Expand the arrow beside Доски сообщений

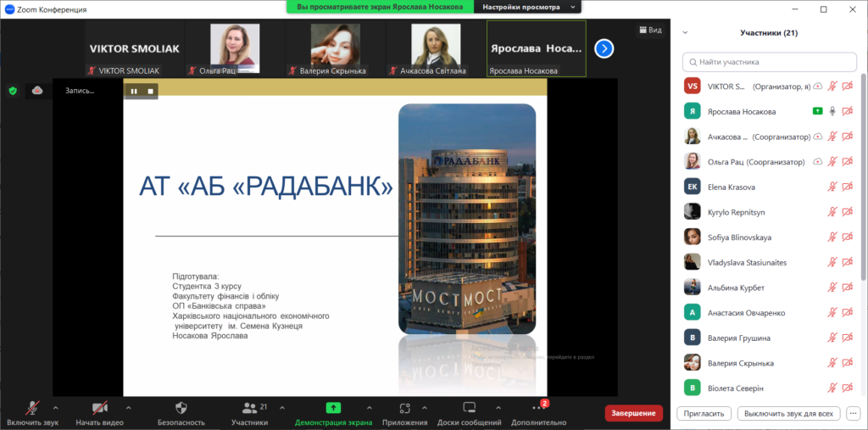coord(498,408)
